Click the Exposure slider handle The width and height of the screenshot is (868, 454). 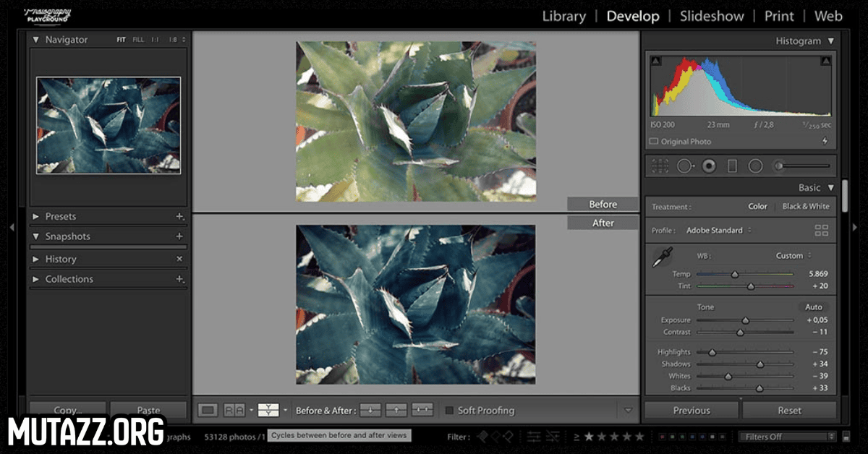pos(746,320)
